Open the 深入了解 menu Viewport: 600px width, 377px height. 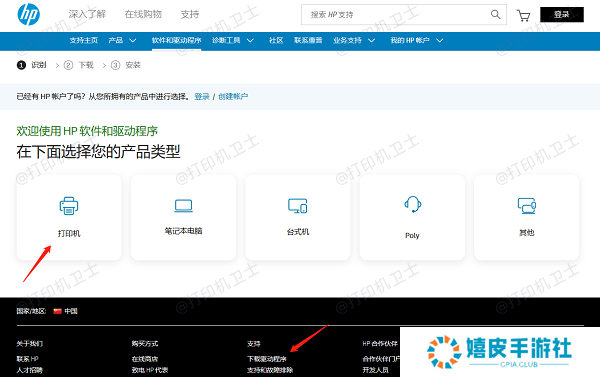[87, 15]
